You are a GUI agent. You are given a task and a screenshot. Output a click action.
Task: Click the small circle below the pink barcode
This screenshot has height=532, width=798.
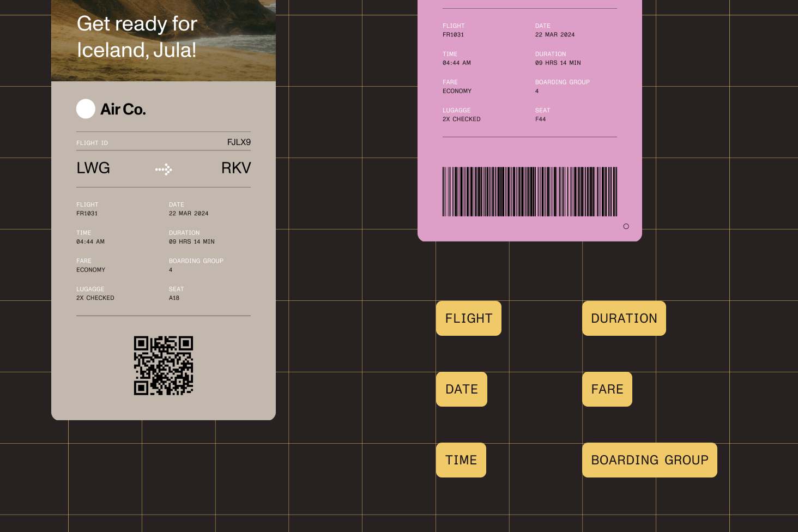626,226
